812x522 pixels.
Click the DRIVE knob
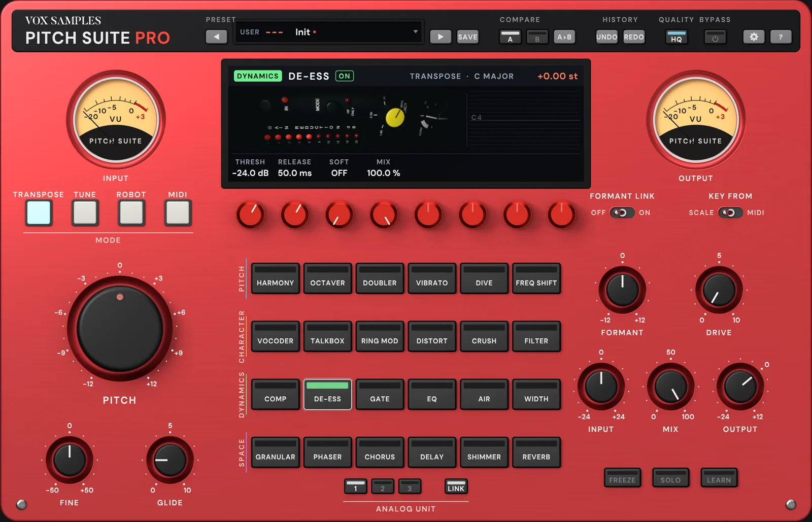719,290
